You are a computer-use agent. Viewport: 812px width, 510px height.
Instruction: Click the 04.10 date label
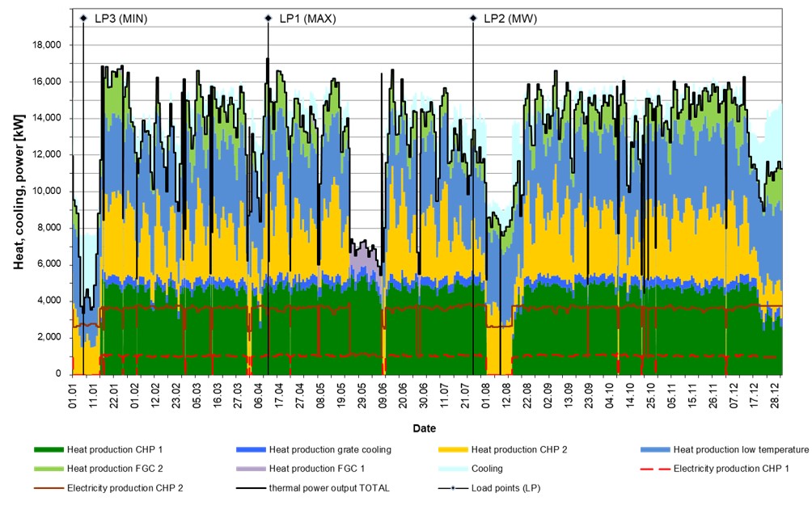(x=610, y=395)
